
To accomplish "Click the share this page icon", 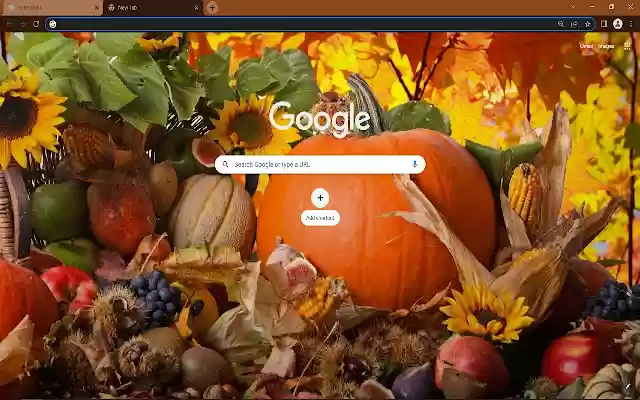I will tap(574, 24).
